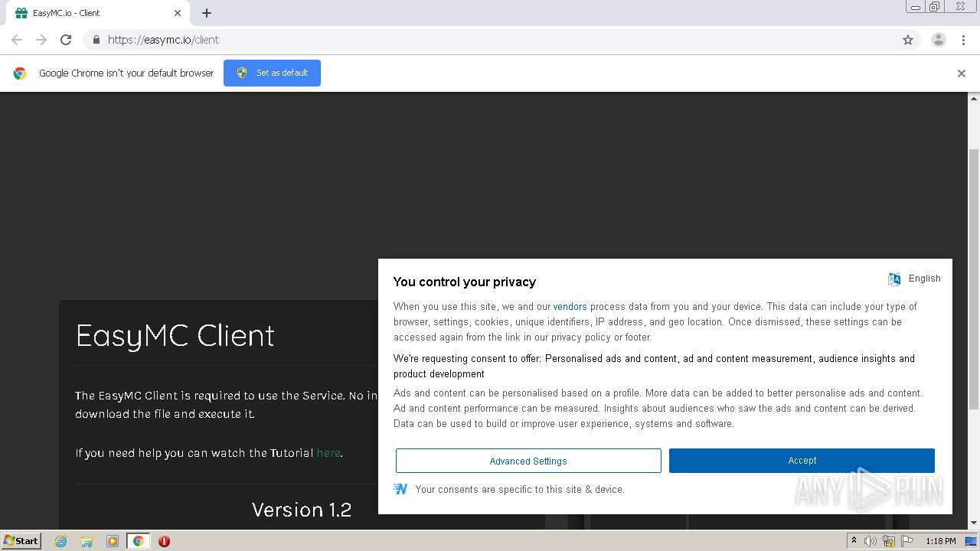Click 'You control your privacy' heading

click(465, 282)
